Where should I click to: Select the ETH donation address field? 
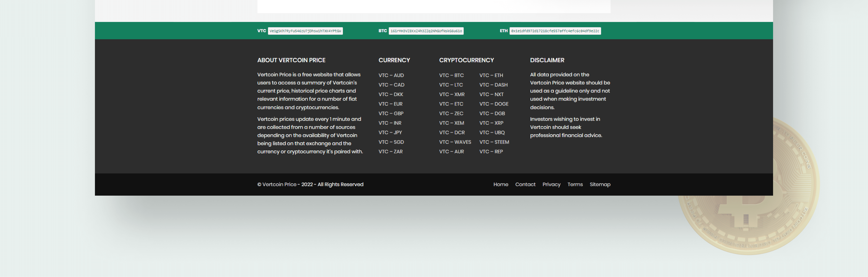coord(555,31)
